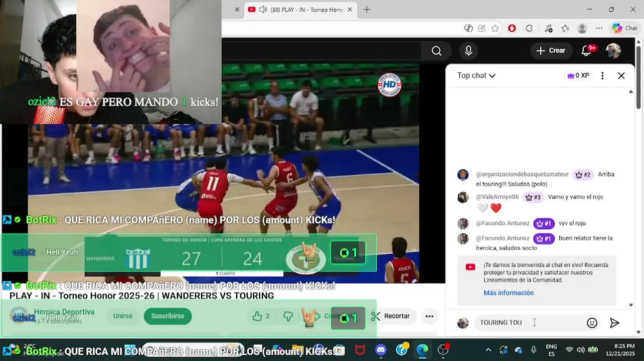Start voice search with microphone icon

tap(468, 51)
